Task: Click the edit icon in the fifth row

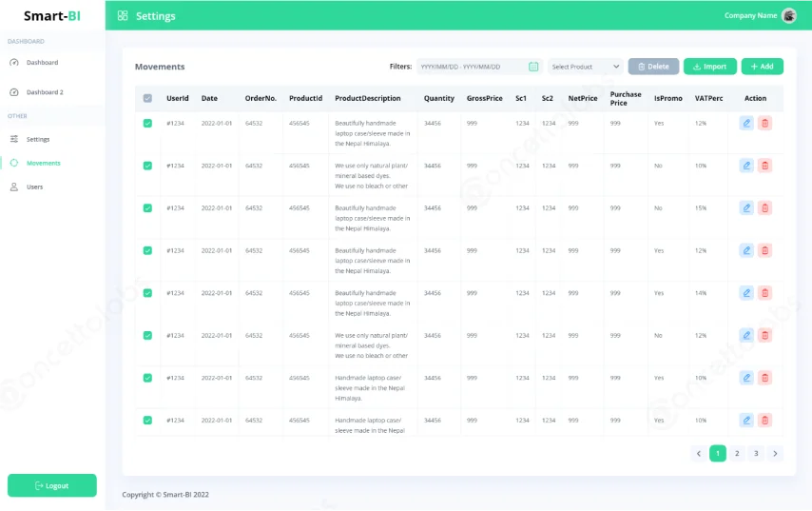Action: 746,293
